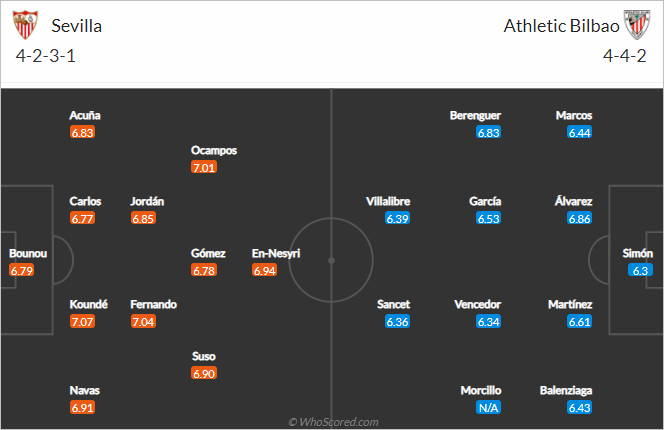Select player Bounou the goalkeeper

28,253
